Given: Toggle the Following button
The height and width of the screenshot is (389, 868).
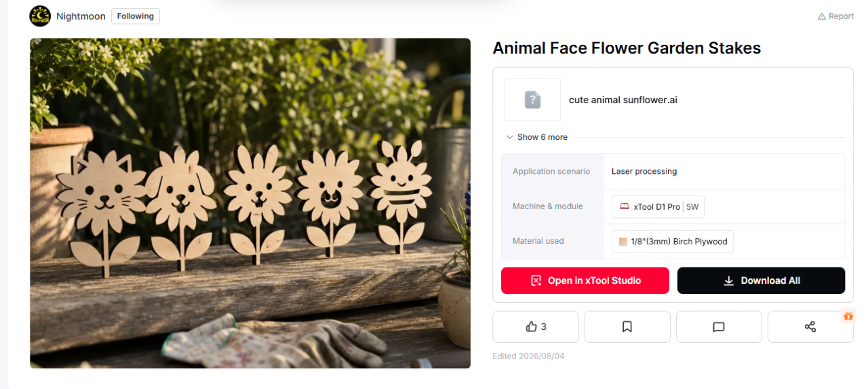Looking at the screenshot, I should pyautogui.click(x=136, y=16).
